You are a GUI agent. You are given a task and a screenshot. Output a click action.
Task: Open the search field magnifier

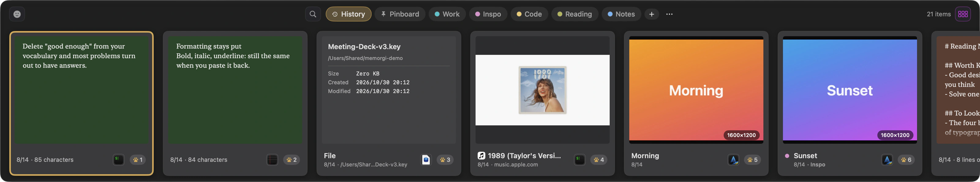313,14
